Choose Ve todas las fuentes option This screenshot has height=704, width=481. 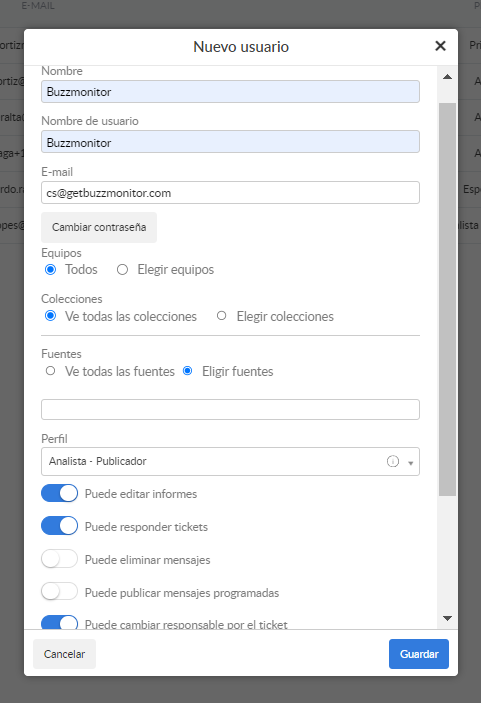50,371
